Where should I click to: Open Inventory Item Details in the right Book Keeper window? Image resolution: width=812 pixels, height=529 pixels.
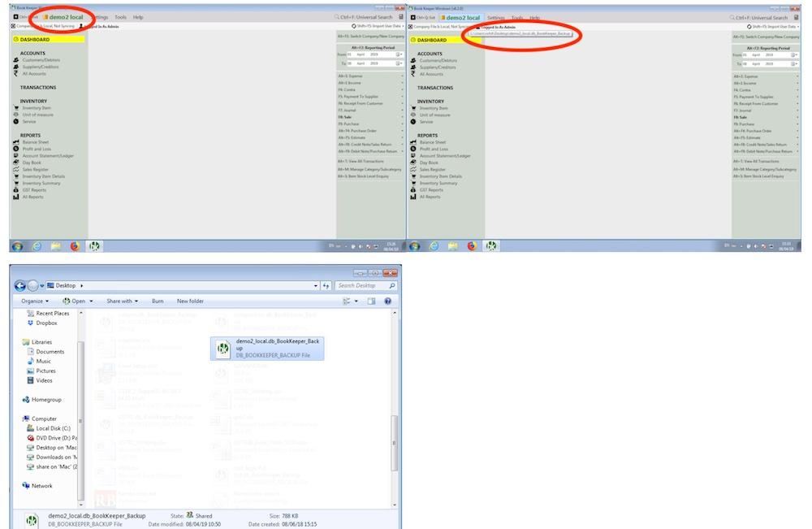(x=441, y=176)
